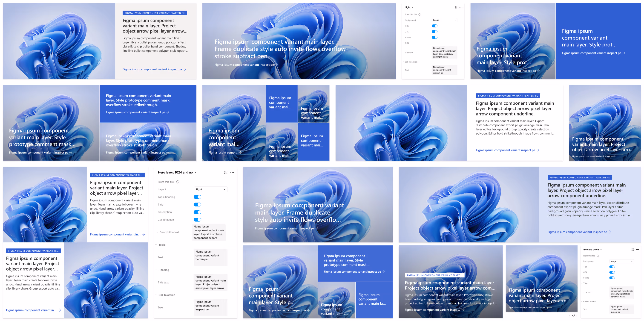The image size is (644, 321).
Task: Click the arrow icon on the large blue hero banner's CTA
Action: coord(276,65)
